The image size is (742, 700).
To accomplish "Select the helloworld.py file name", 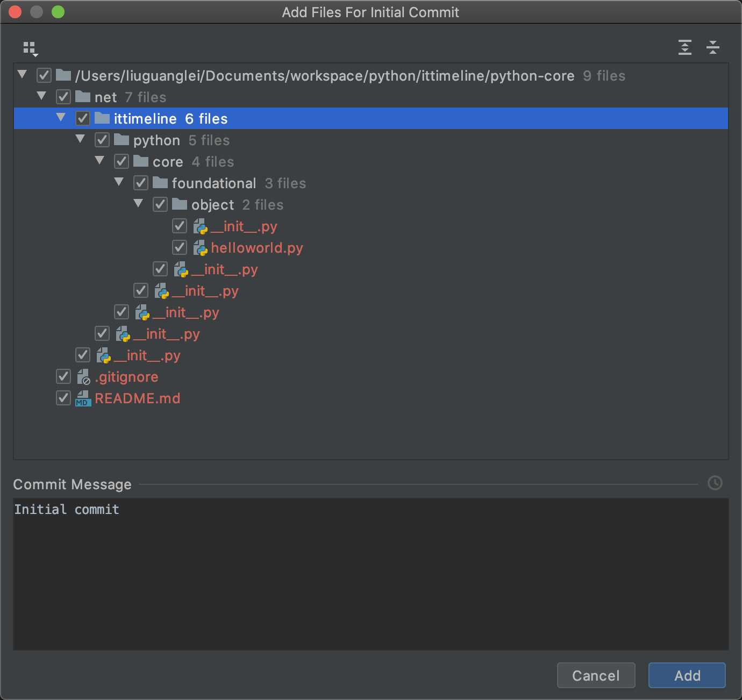I will (257, 248).
